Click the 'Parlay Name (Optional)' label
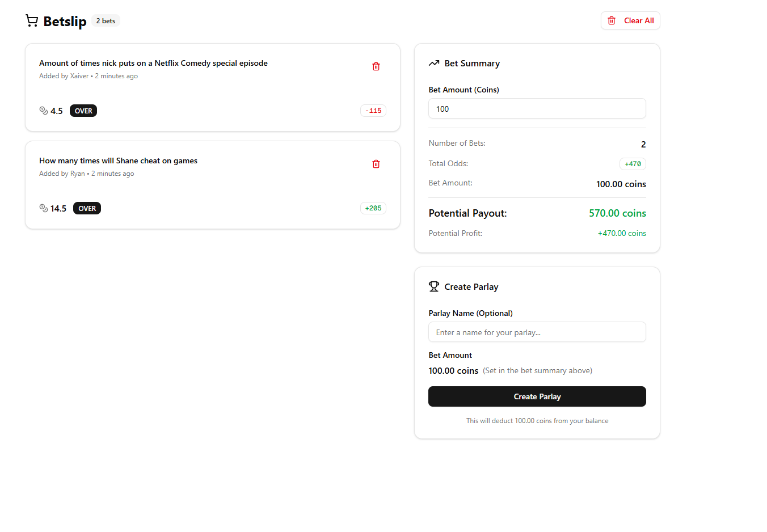The height and width of the screenshot is (532, 767). (x=470, y=313)
